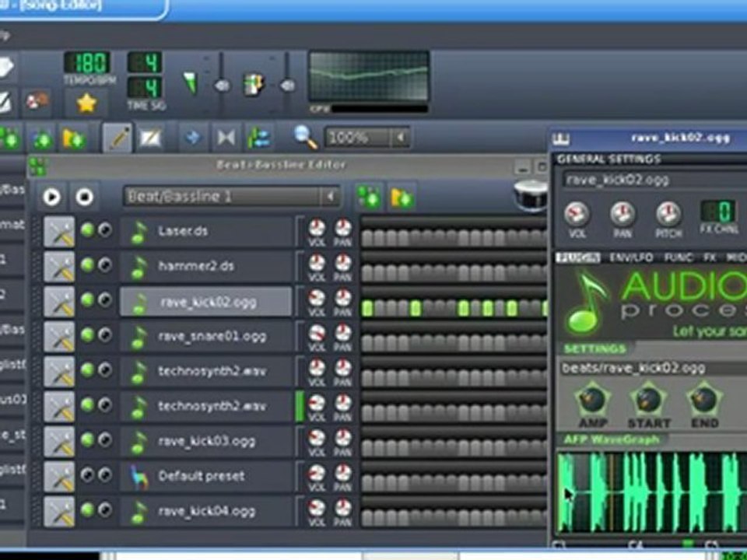Mute the Laser.ds track

(x=87, y=230)
